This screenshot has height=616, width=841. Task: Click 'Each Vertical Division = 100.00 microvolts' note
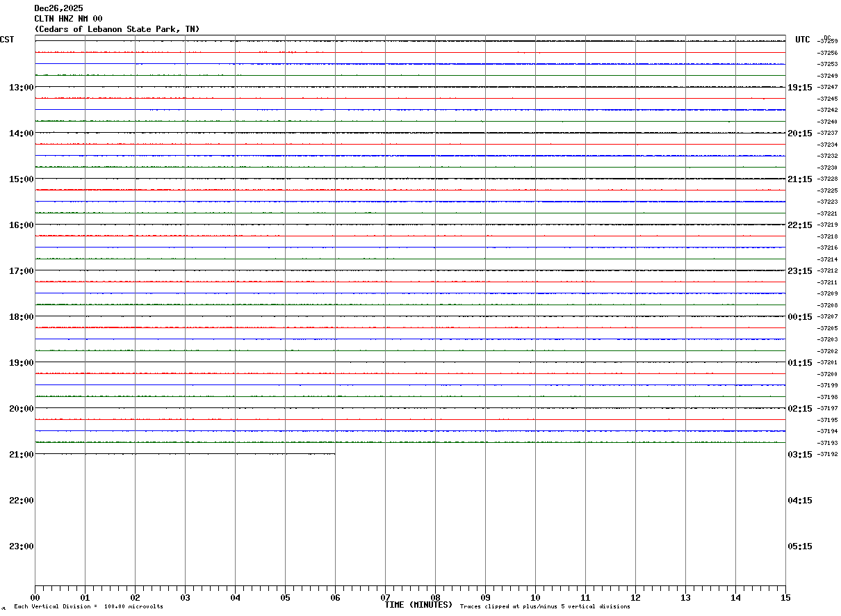tap(88, 607)
